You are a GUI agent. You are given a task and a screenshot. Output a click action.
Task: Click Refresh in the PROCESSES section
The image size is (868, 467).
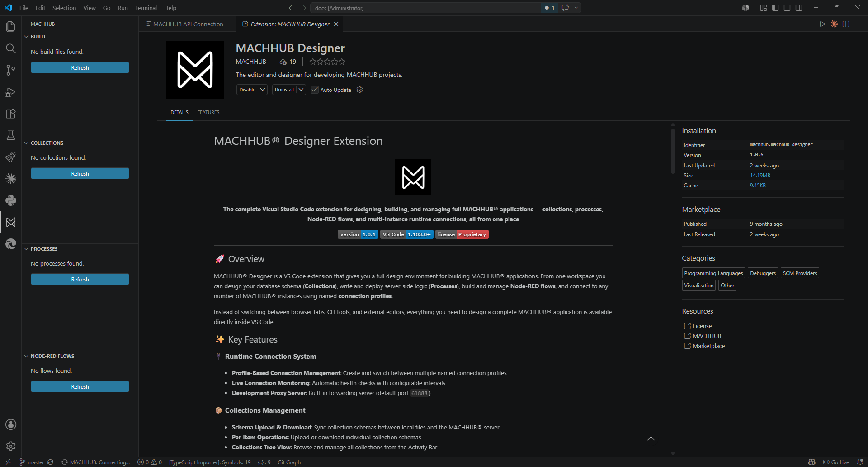point(80,279)
